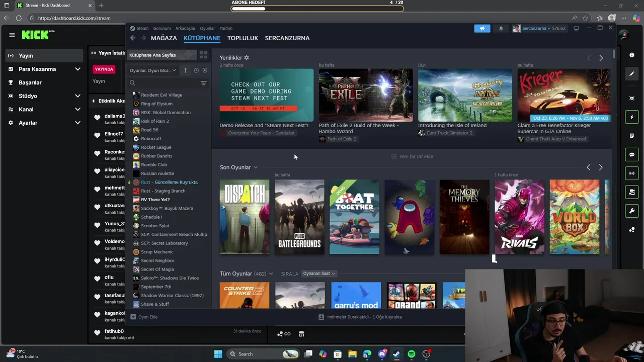Click the Kick lightning bolt icon
This screenshot has width=644, height=362.
click(632, 117)
